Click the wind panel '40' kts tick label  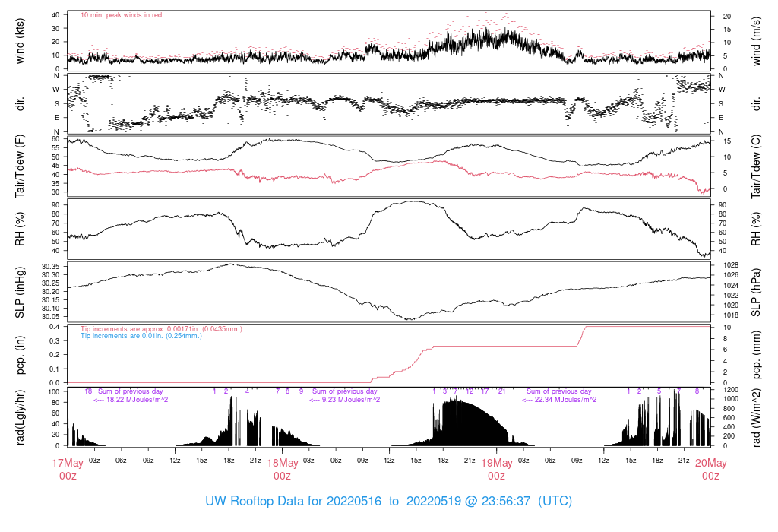55,15
